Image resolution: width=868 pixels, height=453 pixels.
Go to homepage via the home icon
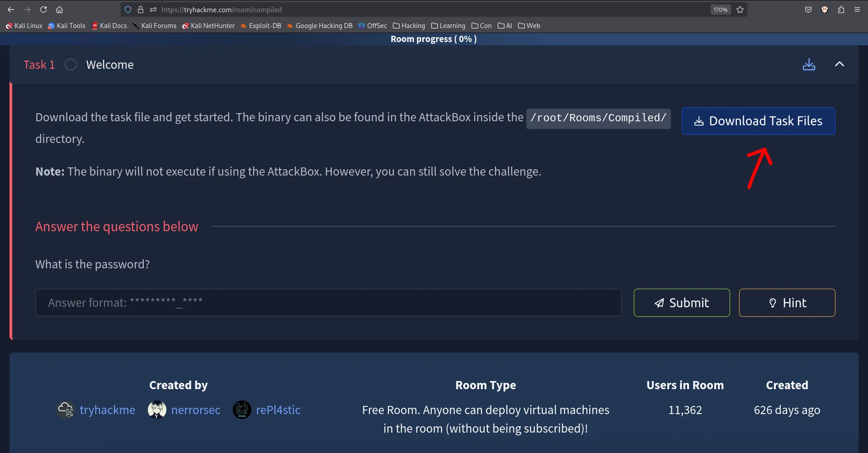[x=60, y=10]
